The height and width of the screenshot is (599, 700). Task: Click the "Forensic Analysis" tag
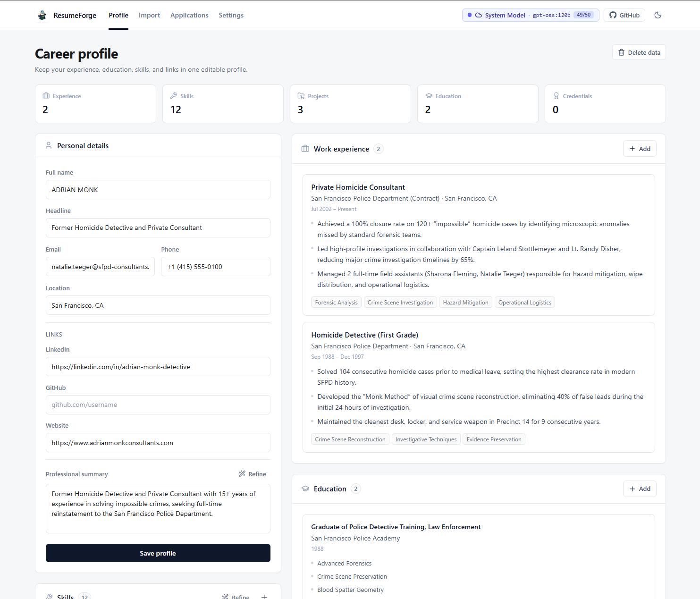pyautogui.click(x=336, y=303)
